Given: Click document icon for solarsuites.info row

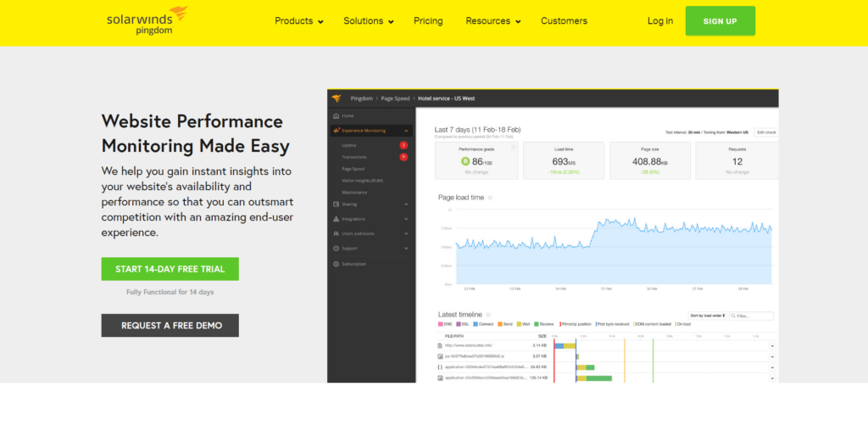Looking at the screenshot, I should 440,345.
